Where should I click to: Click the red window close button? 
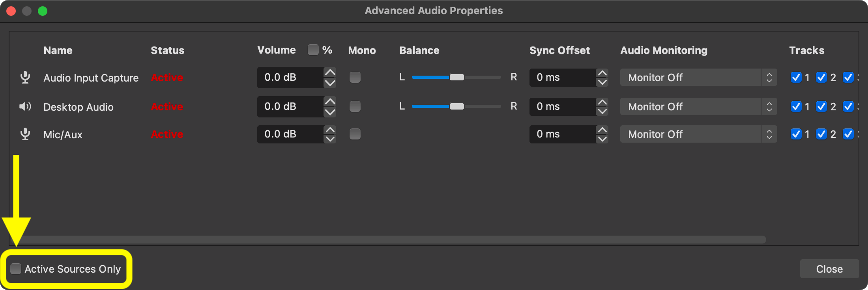11,11
